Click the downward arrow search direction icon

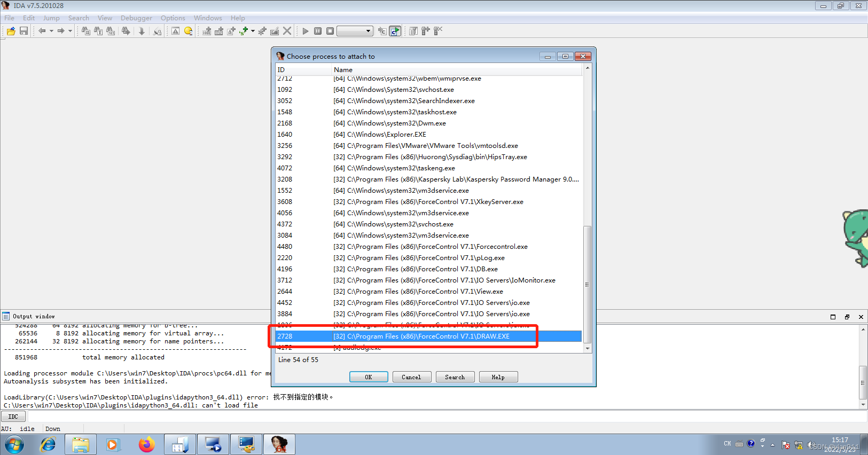point(142,31)
